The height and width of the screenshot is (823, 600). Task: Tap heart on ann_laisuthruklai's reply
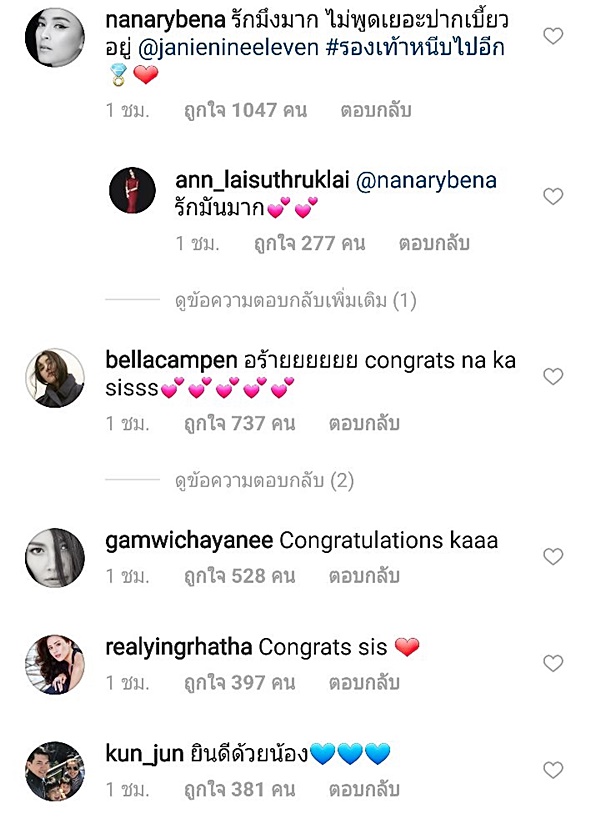(552, 197)
